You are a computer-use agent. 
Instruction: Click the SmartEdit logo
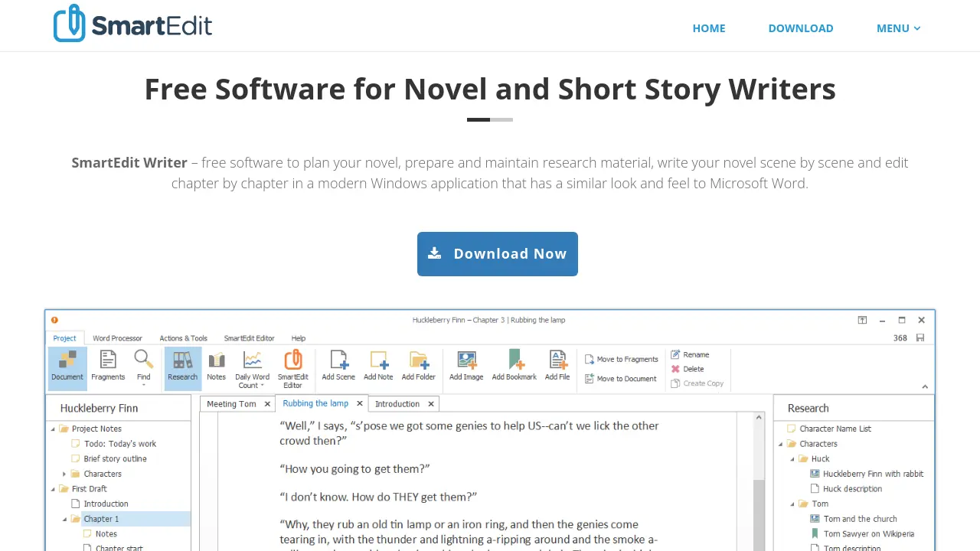(132, 24)
